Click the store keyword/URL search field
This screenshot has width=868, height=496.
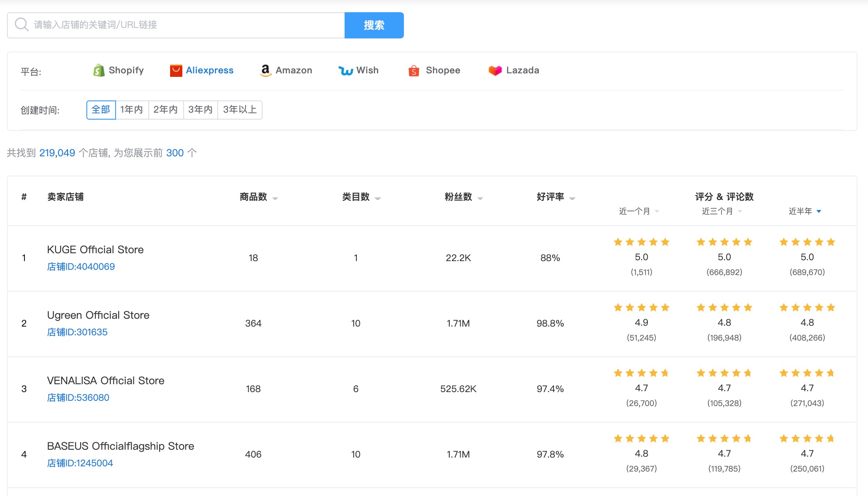(x=176, y=25)
